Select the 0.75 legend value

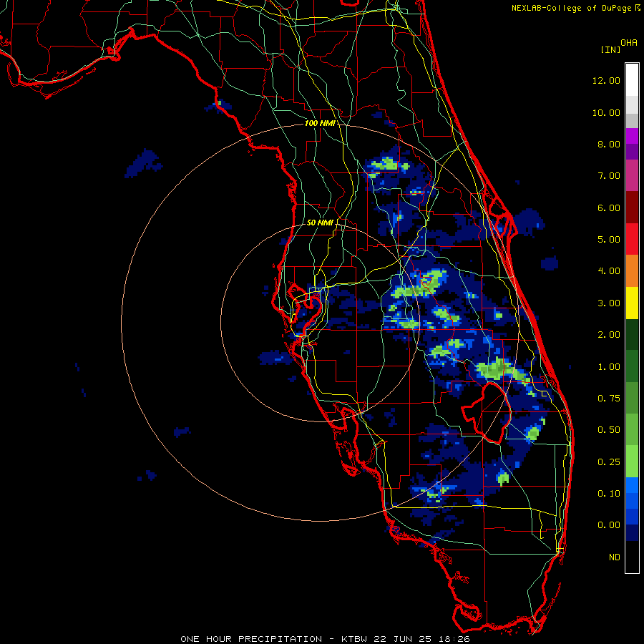coord(609,399)
